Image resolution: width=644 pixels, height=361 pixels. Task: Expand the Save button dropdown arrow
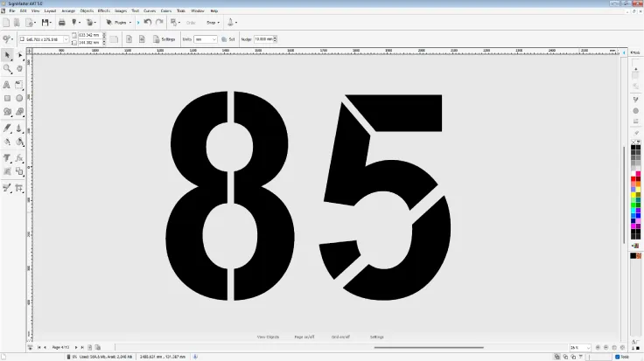pyautogui.click(x=51, y=23)
